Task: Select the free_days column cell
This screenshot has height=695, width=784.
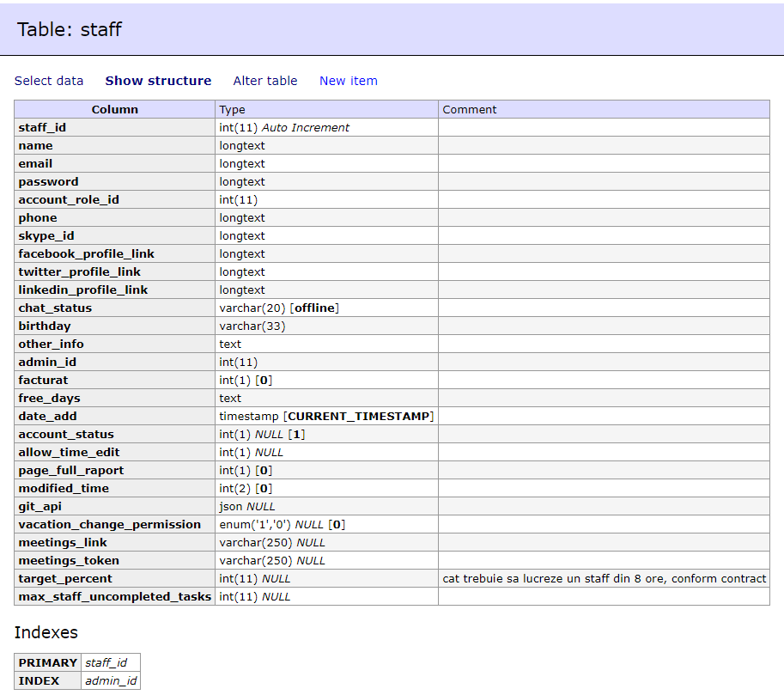Action: (x=114, y=398)
